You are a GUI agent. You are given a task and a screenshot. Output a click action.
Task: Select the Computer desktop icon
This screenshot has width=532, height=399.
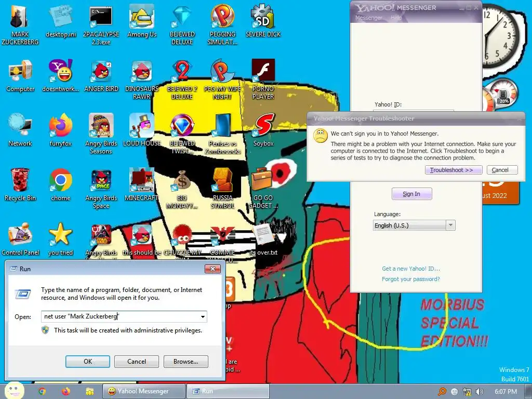[x=20, y=71]
